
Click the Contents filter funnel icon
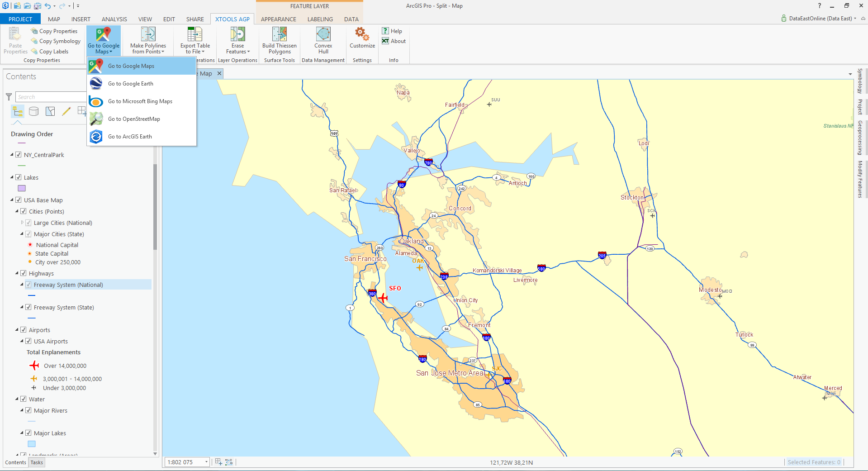point(9,97)
